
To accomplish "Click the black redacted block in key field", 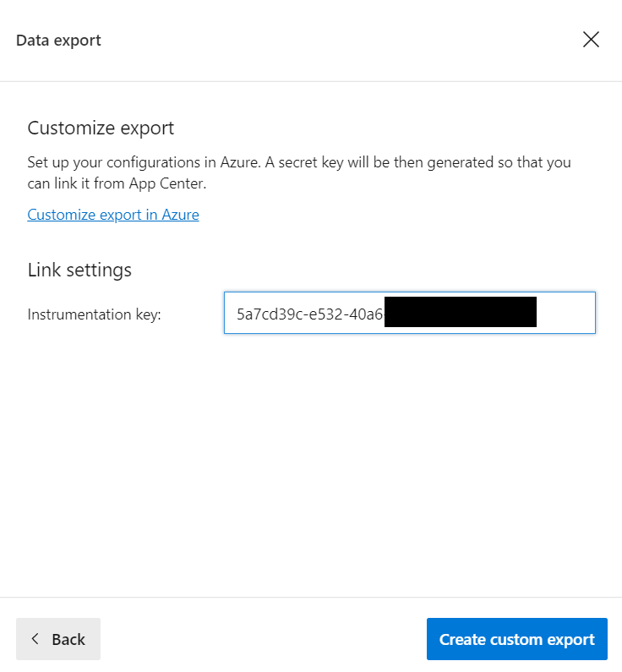I will (461, 312).
